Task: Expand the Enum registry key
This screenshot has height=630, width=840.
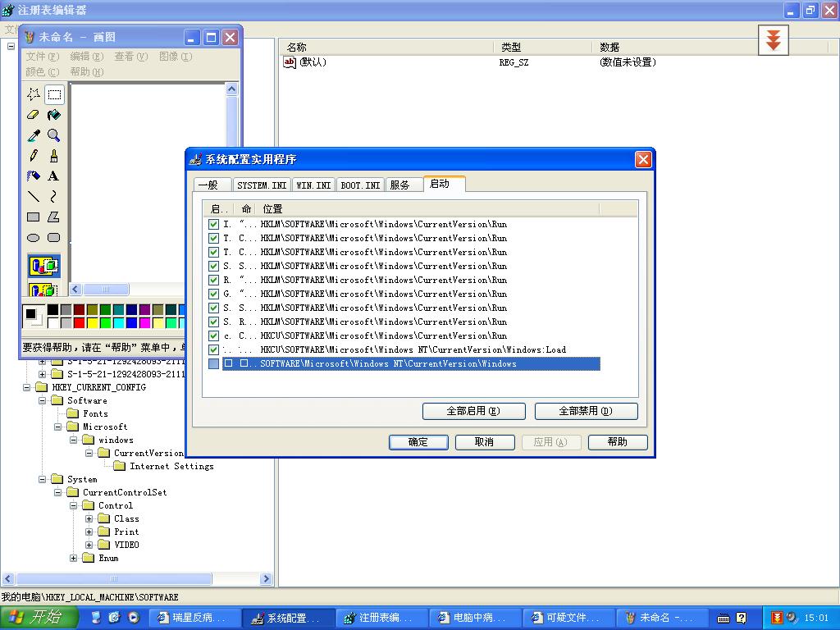Action: coord(73,558)
